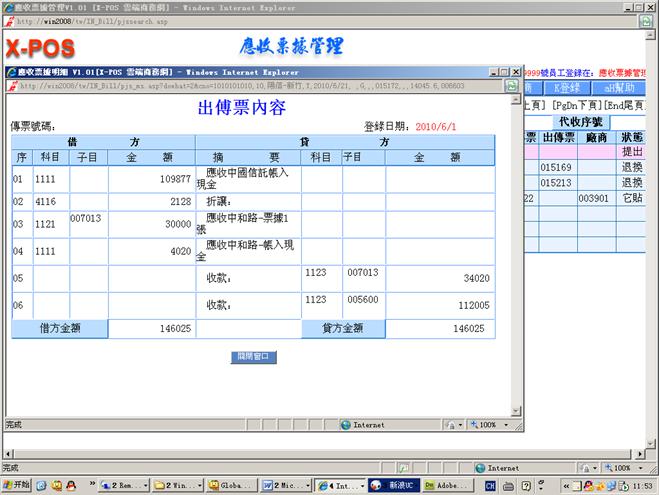Click the main window address bar page icon
659x495 pixels.
pos(10,21)
